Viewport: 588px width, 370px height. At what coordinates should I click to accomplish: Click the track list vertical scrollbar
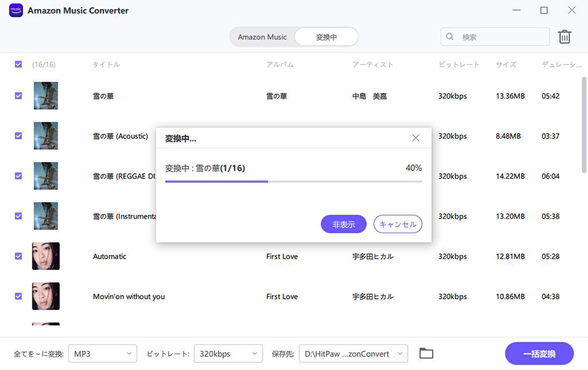585,125
